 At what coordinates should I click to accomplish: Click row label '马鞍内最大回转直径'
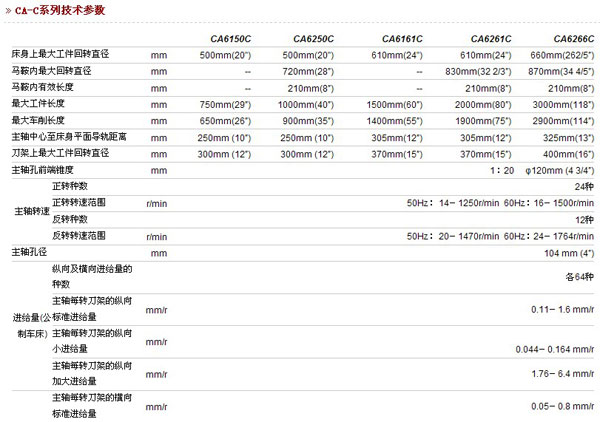coord(51,71)
